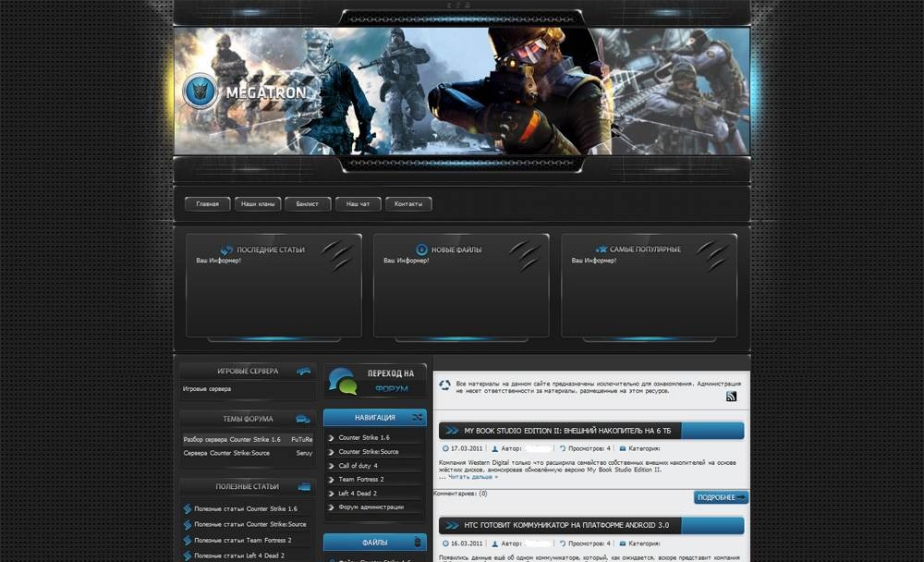
Task: Open the Банлист menu button
Action: point(307,204)
